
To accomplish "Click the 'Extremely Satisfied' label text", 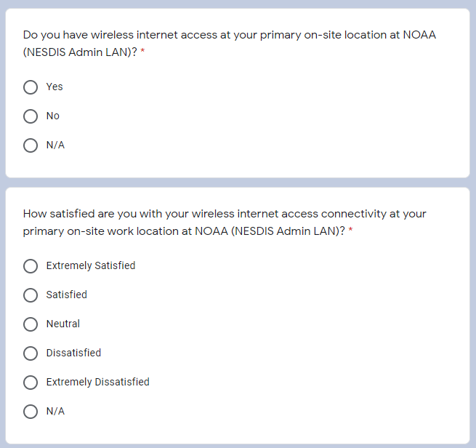I will [x=91, y=266].
